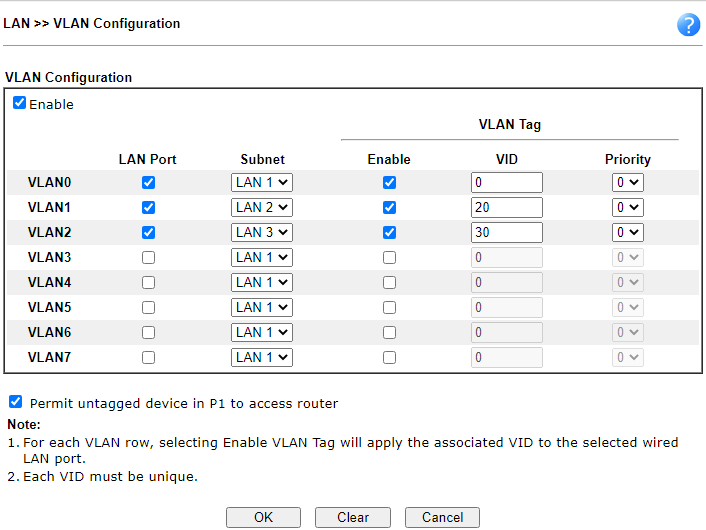Expand the VLAN1 Subnet dropdown showing LAN 2
Screen dimensions: 706x530
pos(262,208)
